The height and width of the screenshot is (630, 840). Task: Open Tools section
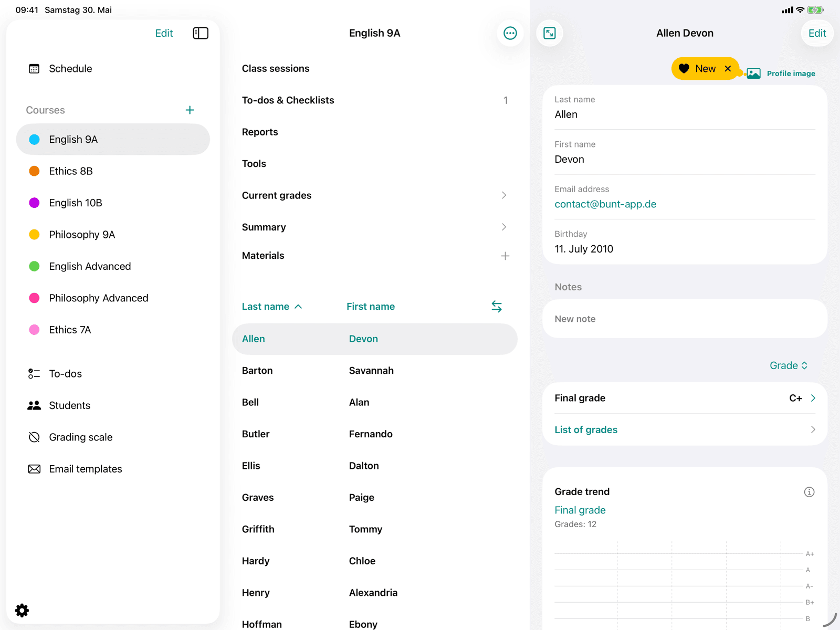coord(375,164)
